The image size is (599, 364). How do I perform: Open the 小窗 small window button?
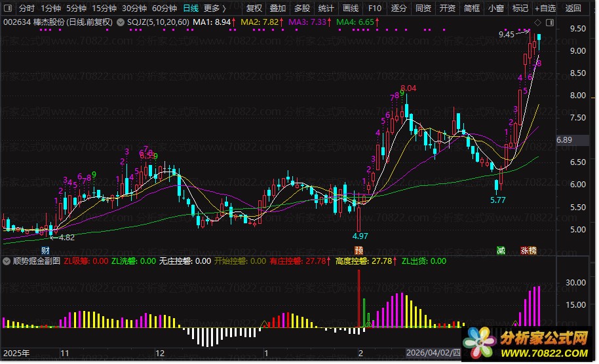496,8
